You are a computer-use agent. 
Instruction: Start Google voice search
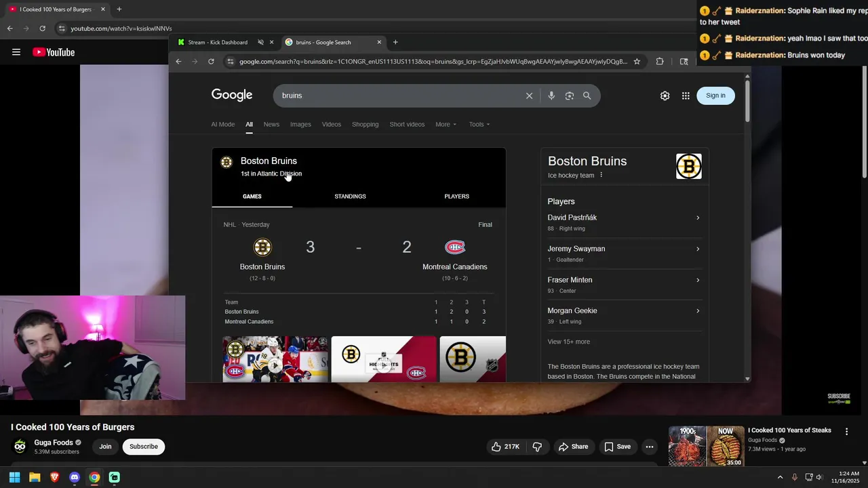(551, 96)
